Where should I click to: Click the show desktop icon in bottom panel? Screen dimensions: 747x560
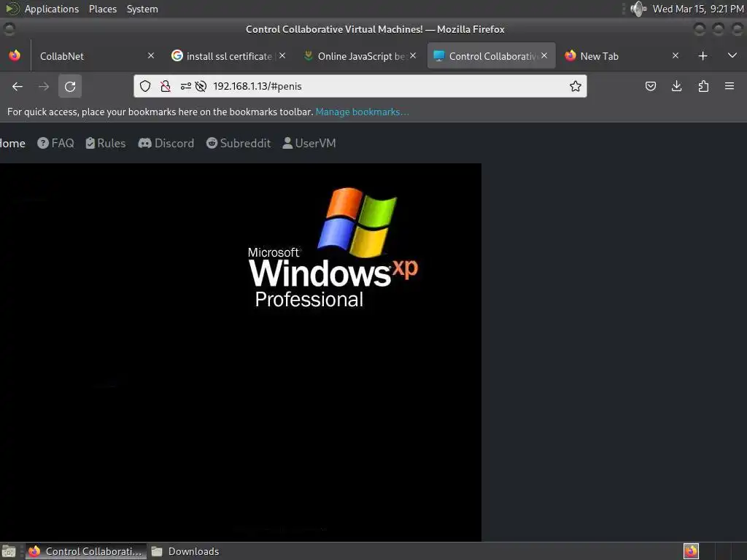[9, 551]
